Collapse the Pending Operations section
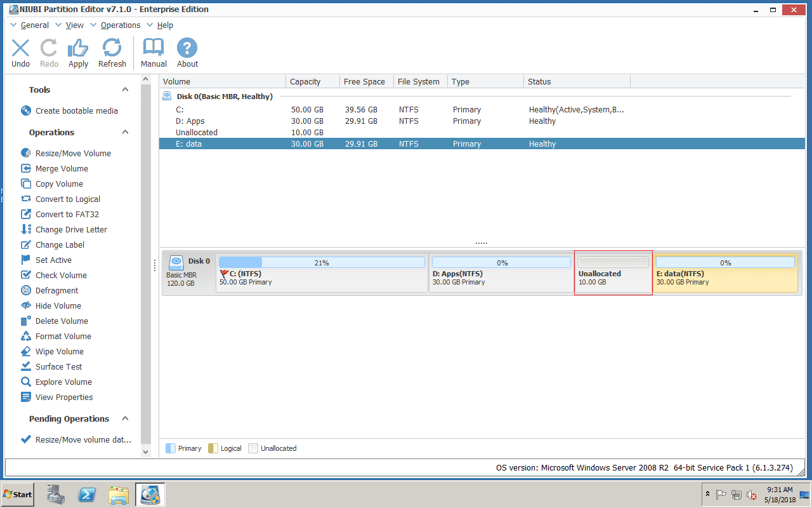 125,418
